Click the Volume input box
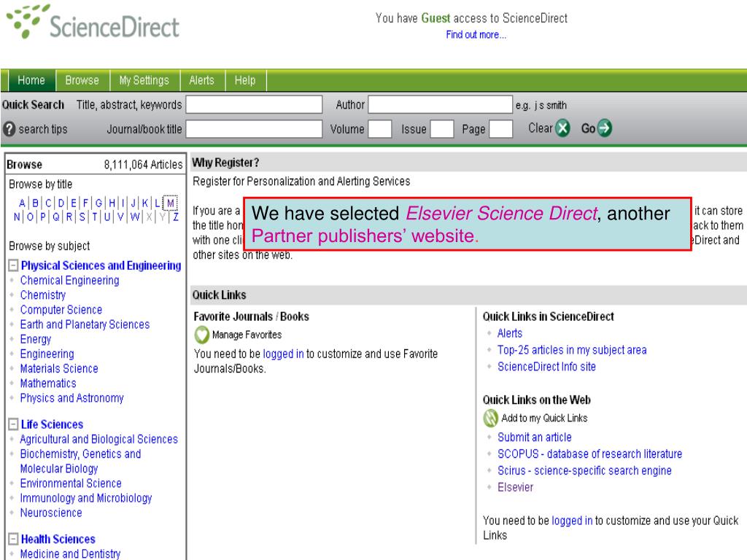The image size is (747, 560). point(379,129)
